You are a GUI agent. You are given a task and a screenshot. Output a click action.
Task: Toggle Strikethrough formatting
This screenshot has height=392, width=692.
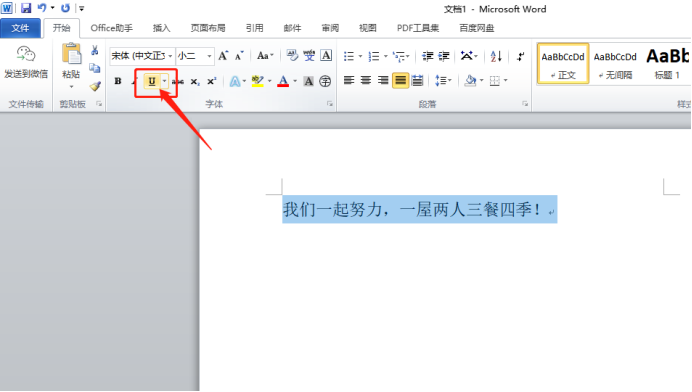click(x=178, y=81)
